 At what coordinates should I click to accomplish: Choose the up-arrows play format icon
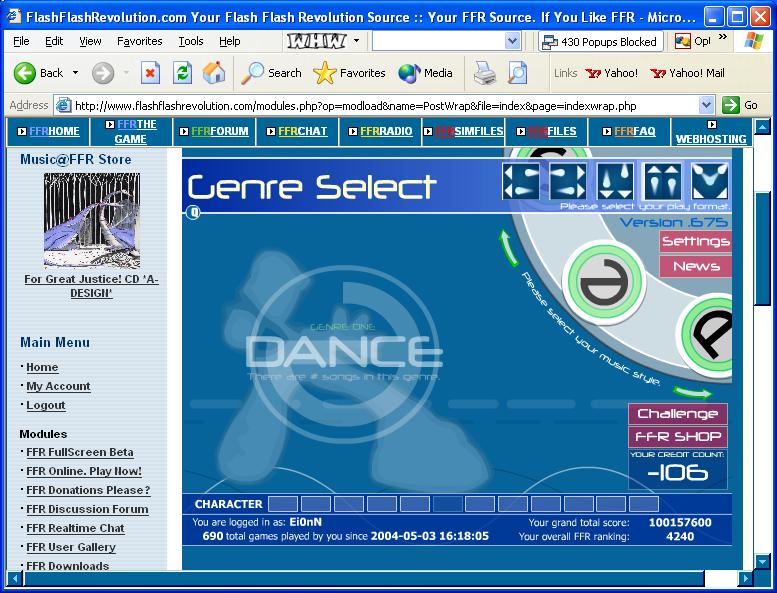[x=663, y=181]
